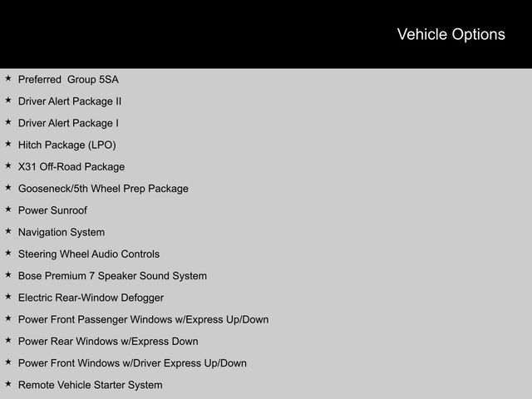
Task: Click the Power Rear Windows w/Express Down item
Action: pos(108,342)
